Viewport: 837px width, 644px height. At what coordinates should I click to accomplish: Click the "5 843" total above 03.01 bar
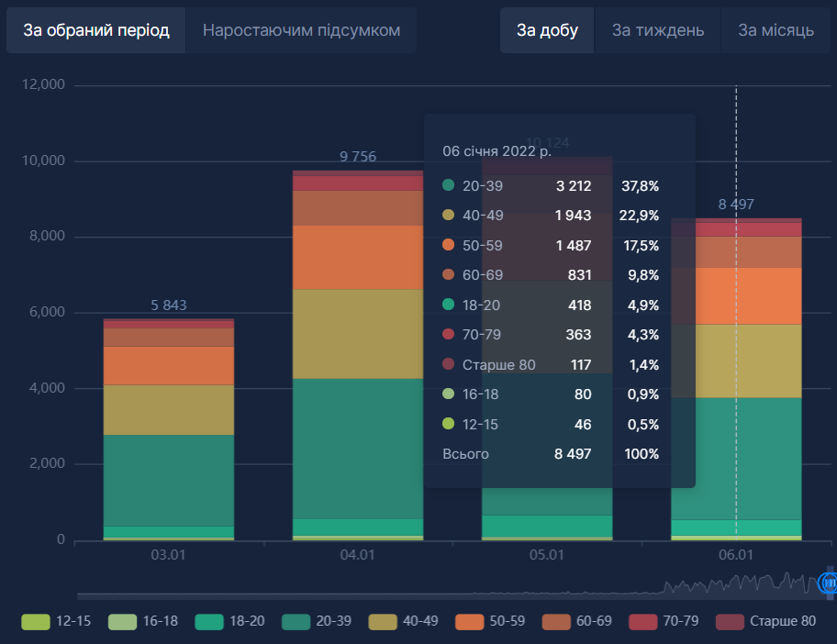click(169, 305)
